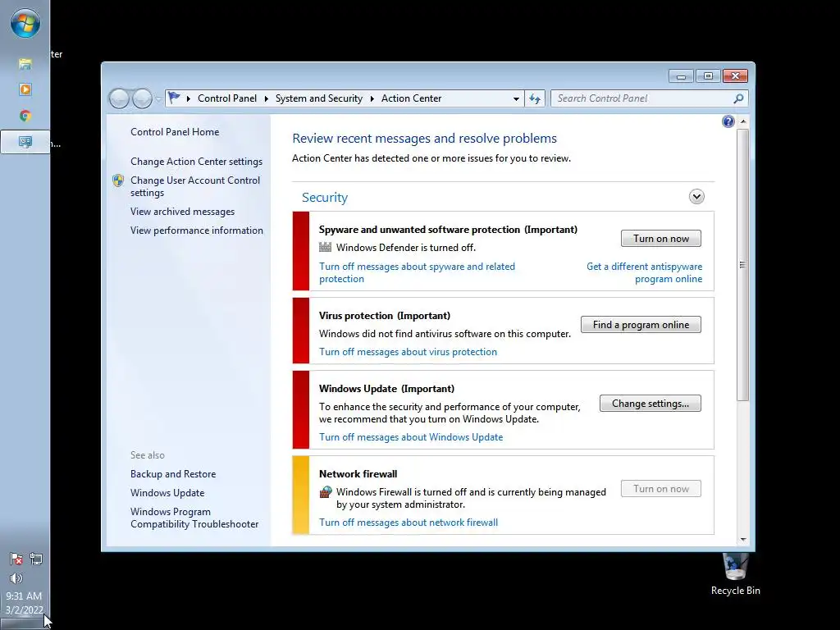The width and height of the screenshot is (840, 630).
Task: Get a different antispyware program online
Action: click(x=645, y=272)
